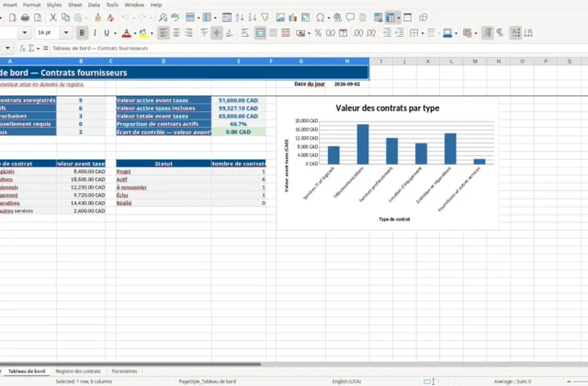The width and height of the screenshot is (588, 386).
Task: Click cell showing 51,600.00 CAD
Action: [x=238, y=100]
